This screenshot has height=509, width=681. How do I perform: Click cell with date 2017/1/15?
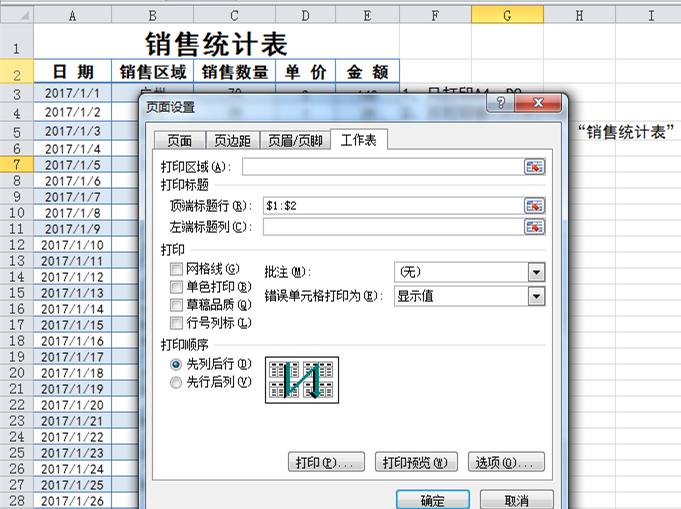pyautogui.click(x=73, y=325)
